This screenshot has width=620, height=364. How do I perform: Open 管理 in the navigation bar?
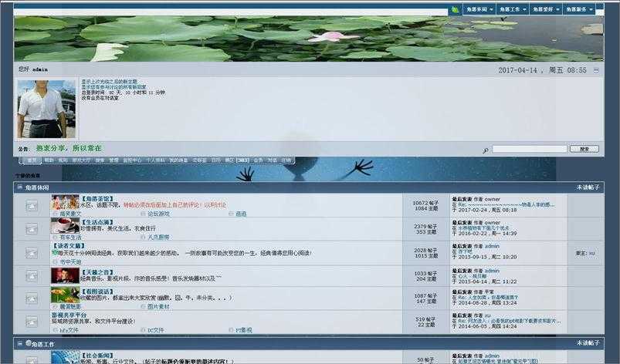coord(113,160)
